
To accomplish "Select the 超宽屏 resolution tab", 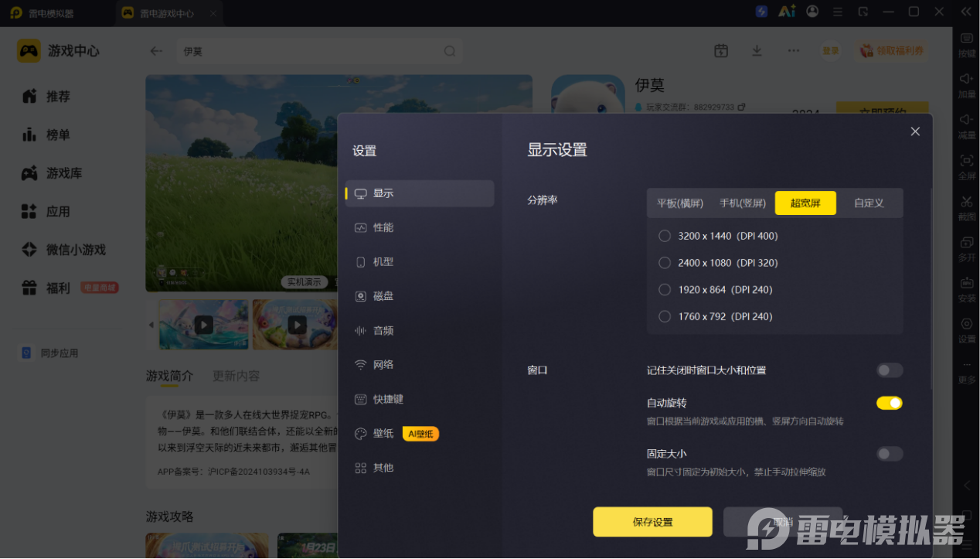I will click(805, 203).
